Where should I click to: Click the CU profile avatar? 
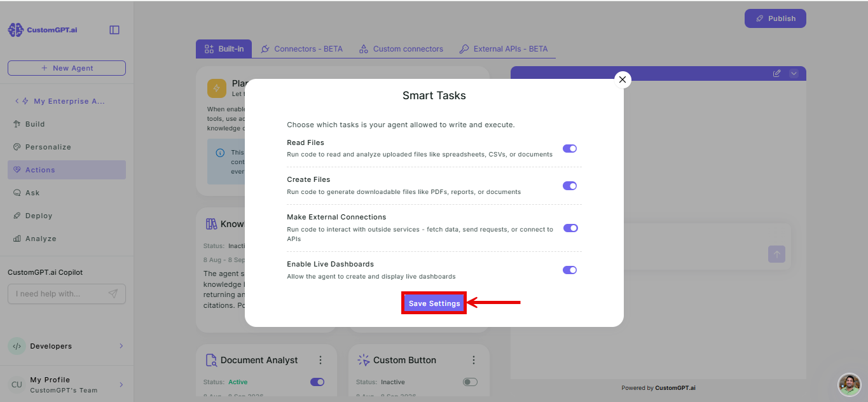pos(17,385)
